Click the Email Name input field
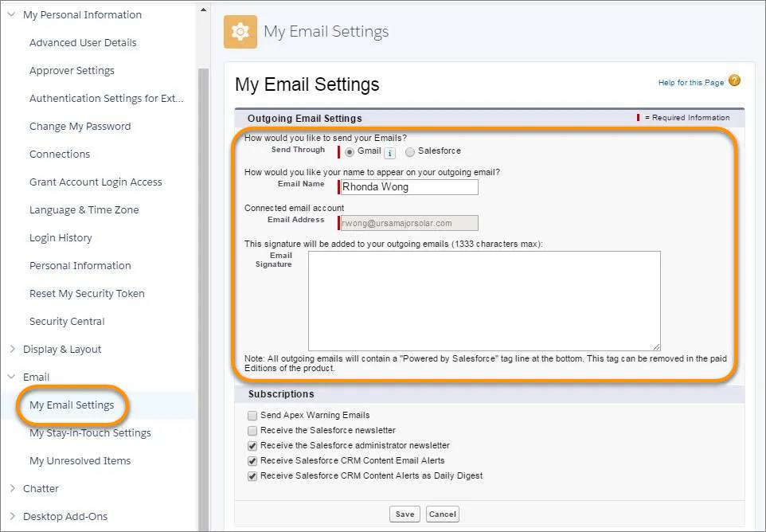This screenshot has width=766, height=532. click(x=408, y=187)
